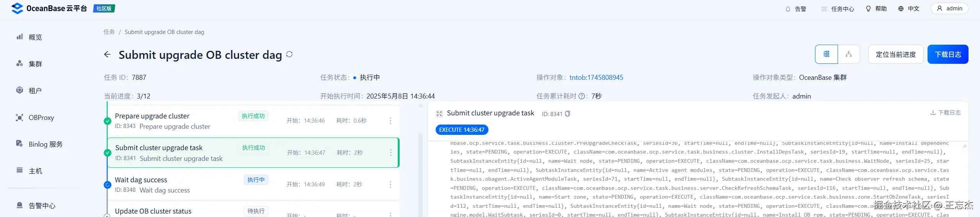Click the EXECUTE 14:36:47 tag

point(462,130)
